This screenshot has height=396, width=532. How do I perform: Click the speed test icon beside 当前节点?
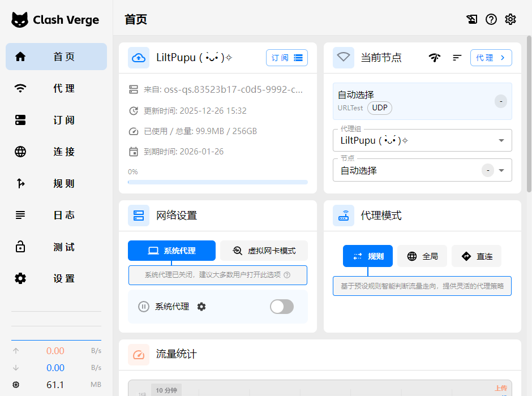(435, 58)
